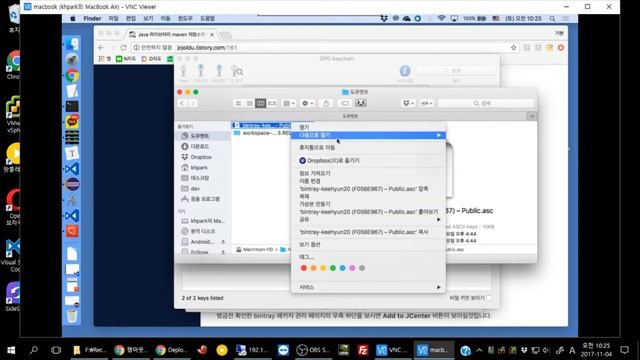This screenshot has height=360, width=640.
Task: Click the Windows Start button
Action: click(11, 350)
